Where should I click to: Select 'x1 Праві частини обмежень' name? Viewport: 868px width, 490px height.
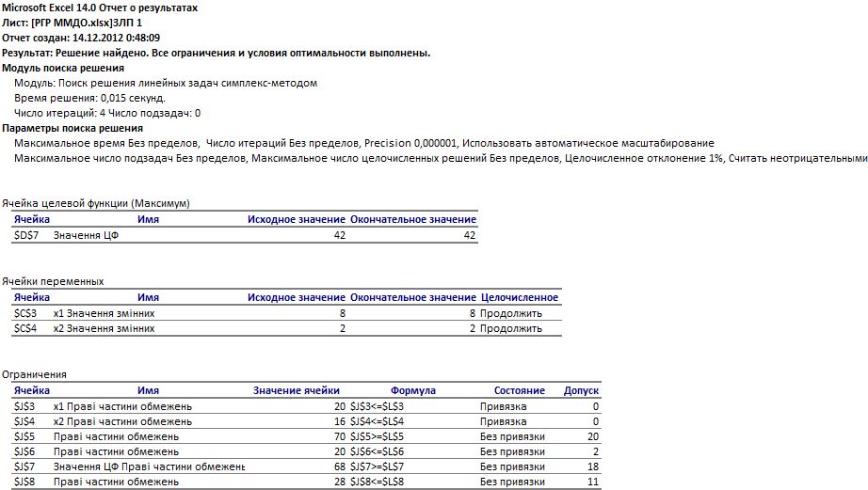point(122,406)
